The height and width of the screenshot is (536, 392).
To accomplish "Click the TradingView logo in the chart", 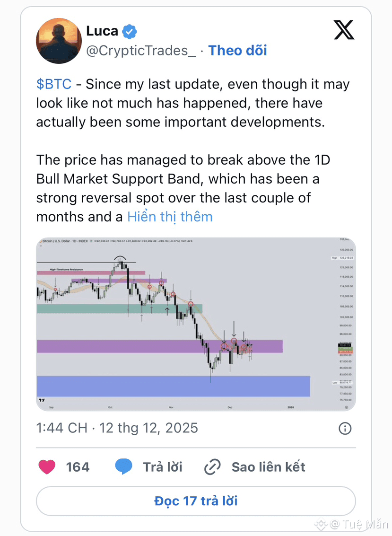I will point(42,400).
